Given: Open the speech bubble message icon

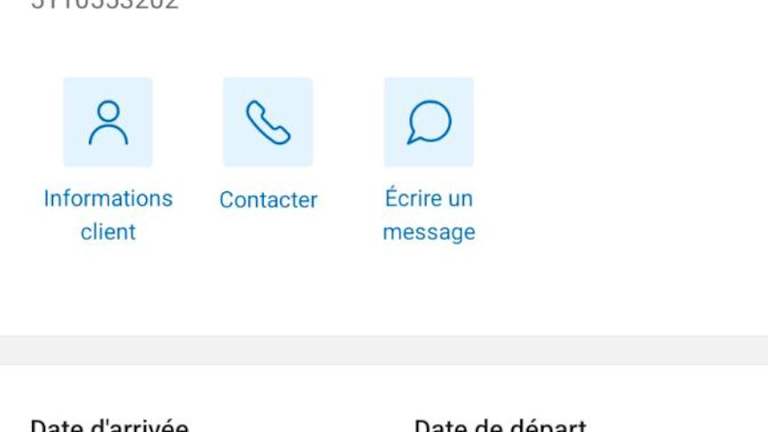Looking at the screenshot, I should [x=429, y=122].
